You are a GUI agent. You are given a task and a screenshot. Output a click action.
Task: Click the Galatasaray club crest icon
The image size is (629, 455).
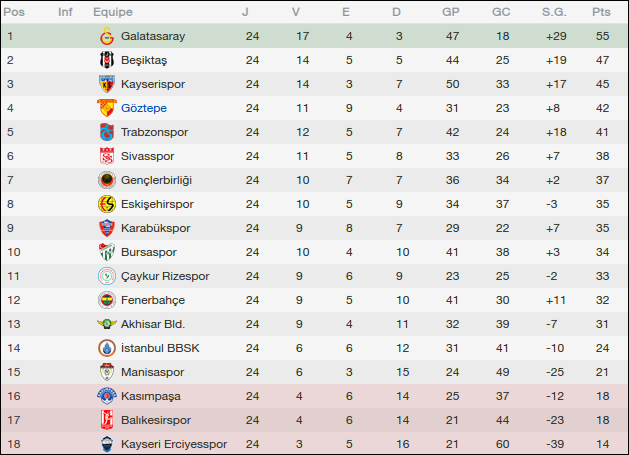click(x=106, y=36)
